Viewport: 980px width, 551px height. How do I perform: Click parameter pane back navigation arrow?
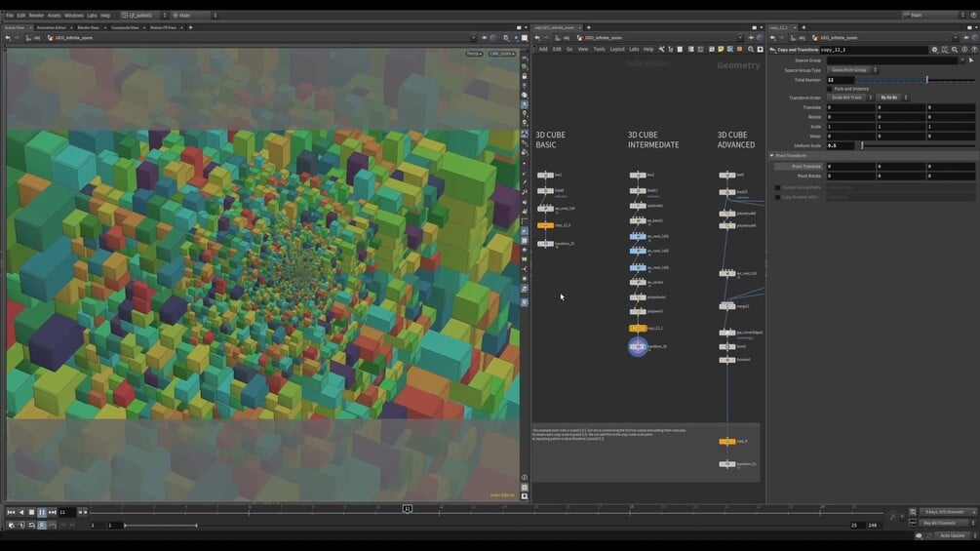772,38
